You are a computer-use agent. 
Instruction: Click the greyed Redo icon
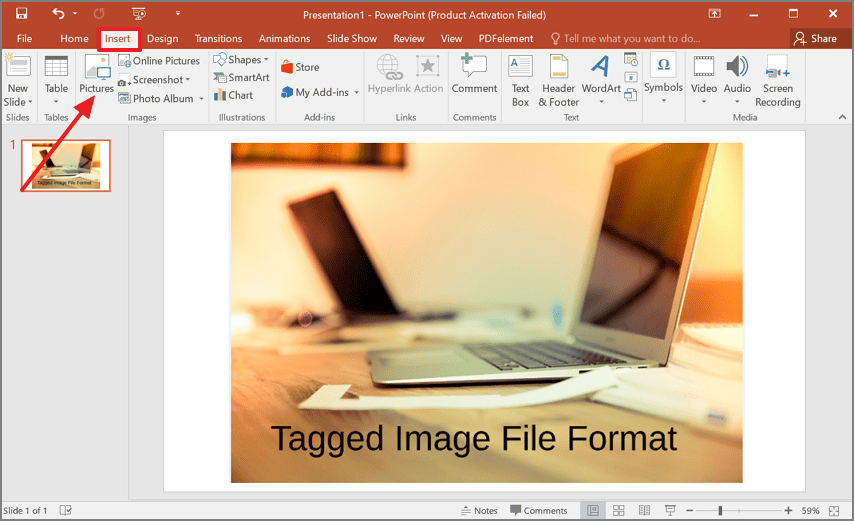click(x=99, y=14)
